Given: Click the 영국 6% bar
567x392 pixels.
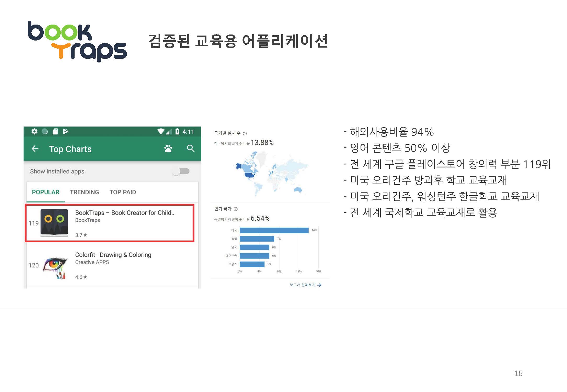Looking at the screenshot, I should click(x=255, y=247).
